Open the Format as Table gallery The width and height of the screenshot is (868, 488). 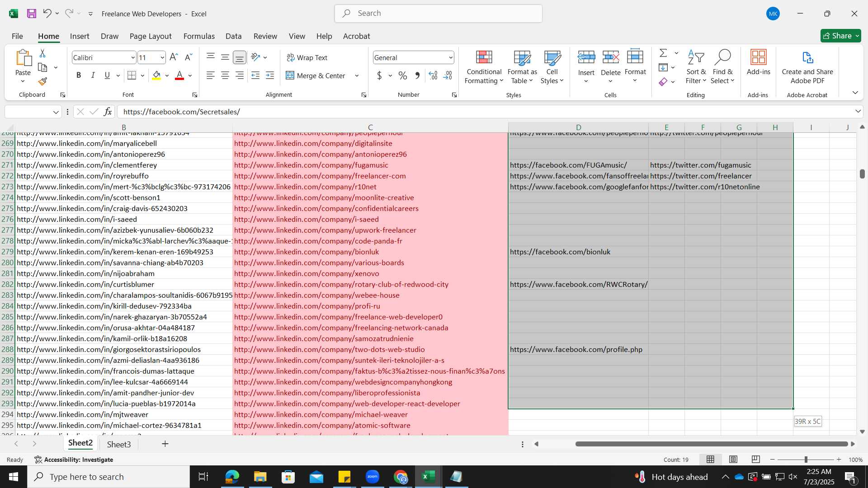pyautogui.click(x=522, y=67)
